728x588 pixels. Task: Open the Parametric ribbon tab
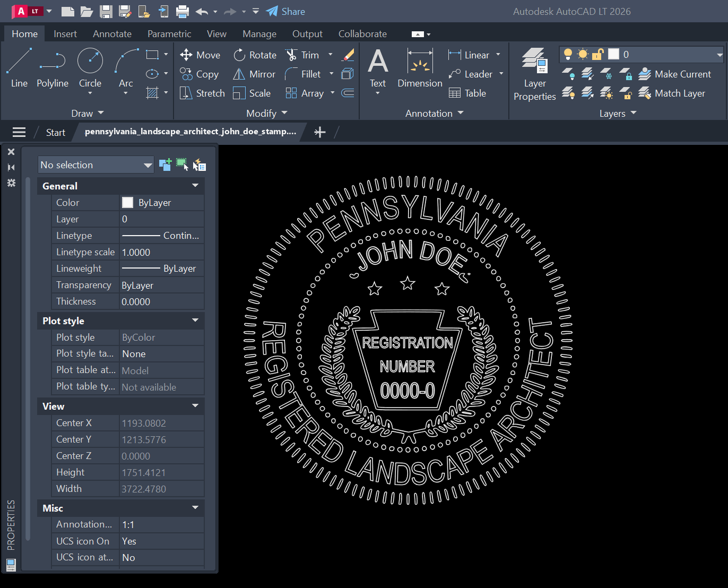tap(169, 33)
